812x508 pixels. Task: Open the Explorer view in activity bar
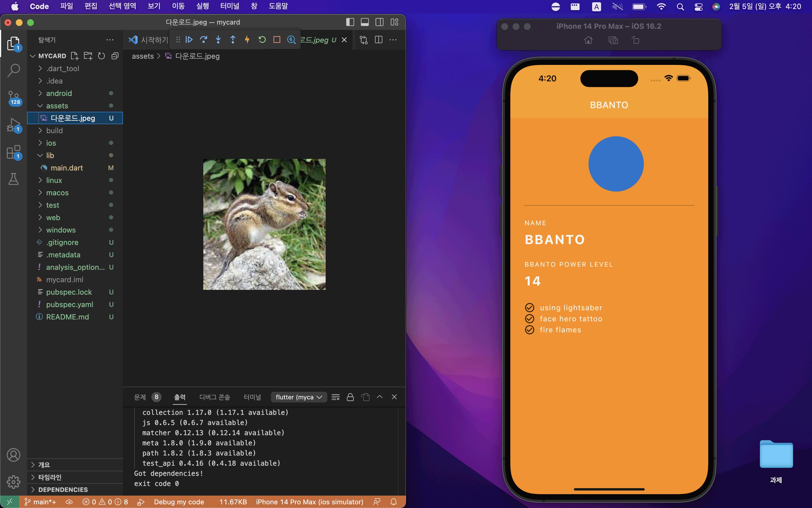[x=14, y=44]
